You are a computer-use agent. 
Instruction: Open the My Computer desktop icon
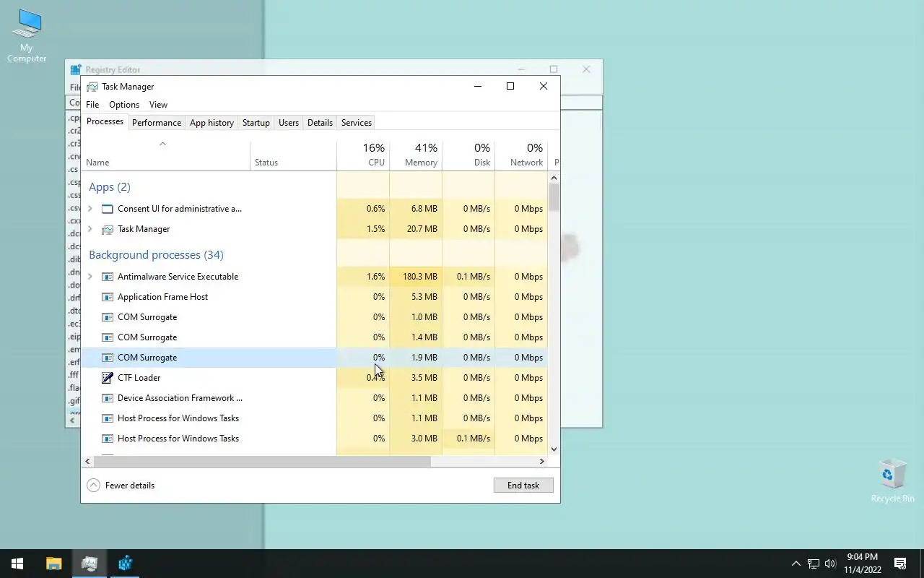click(27, 36)
